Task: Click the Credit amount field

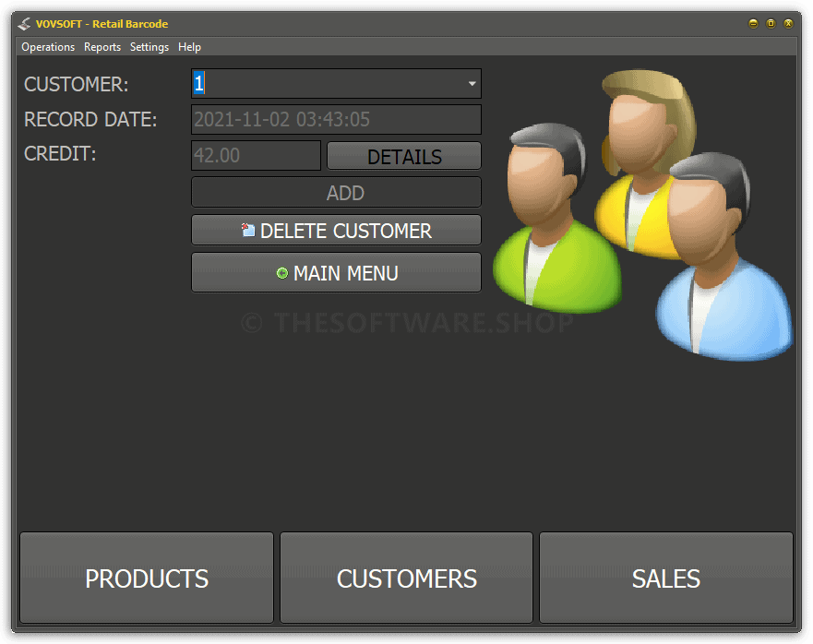Action: (257, 155)
